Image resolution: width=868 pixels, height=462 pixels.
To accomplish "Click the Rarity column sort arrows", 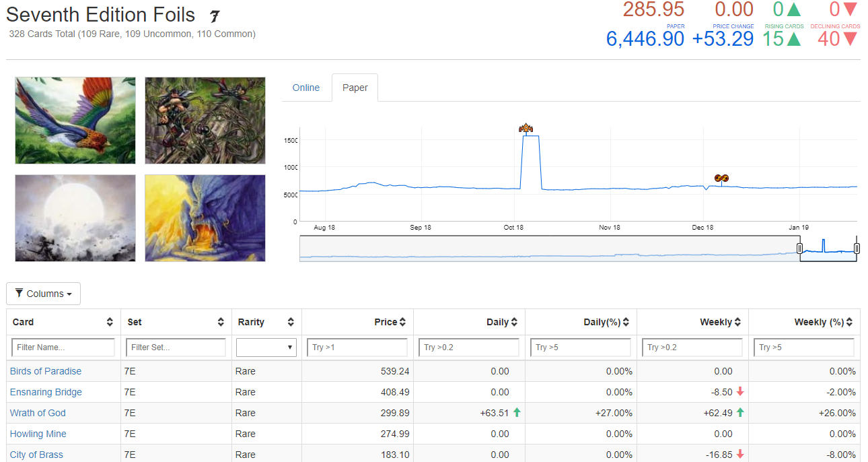I will 291,322.
